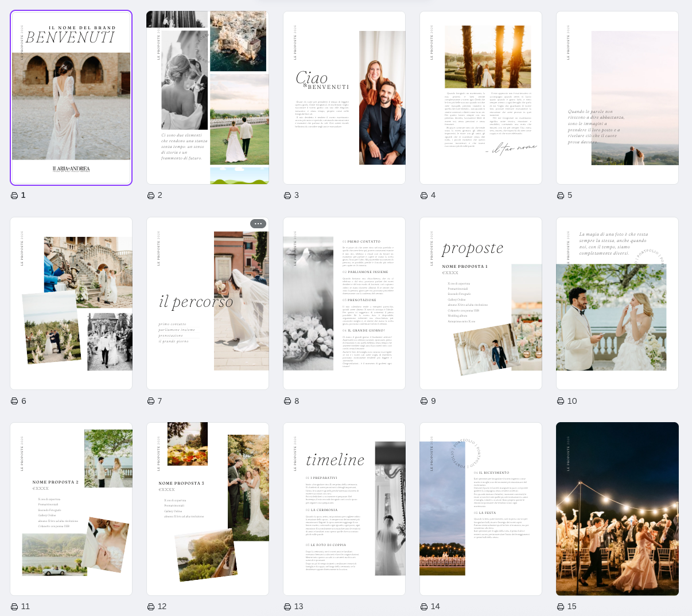Viewport: 692px width, 616px height.
Task: Click the printer icon below page 14
Action: (424, 607)
